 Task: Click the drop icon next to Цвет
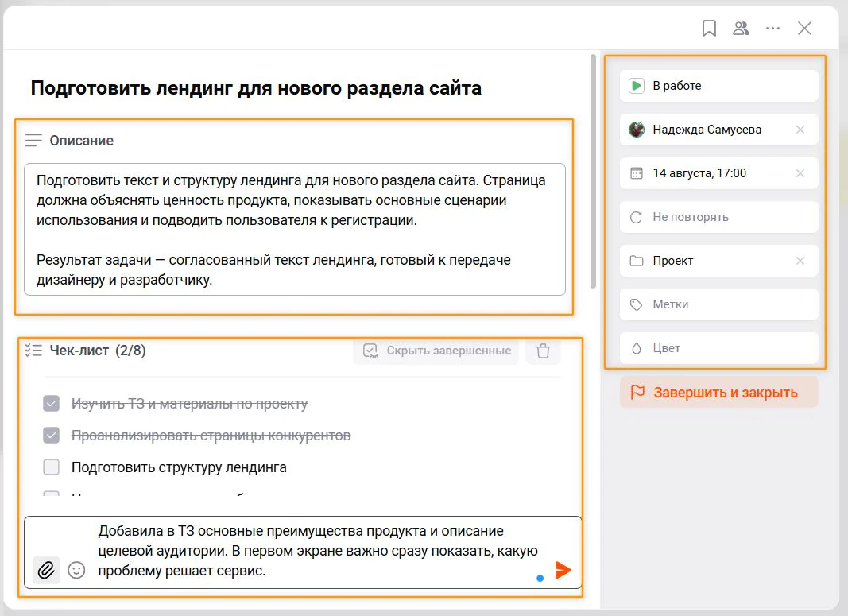click(x=637, y=348)
